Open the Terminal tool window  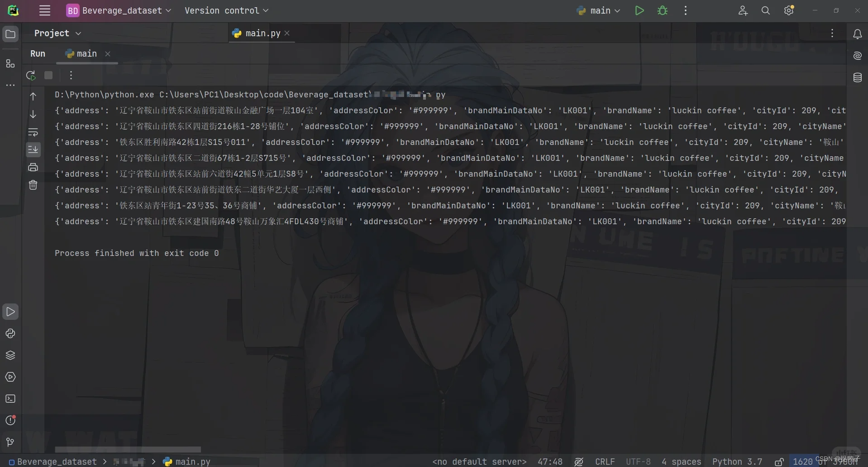tap(10, 399)
